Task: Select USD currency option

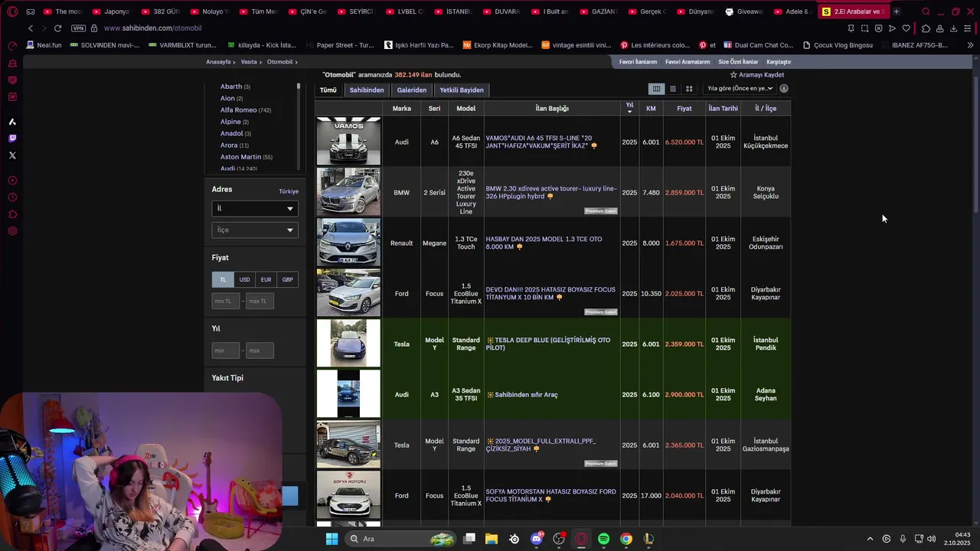Action: click(x=244, y=279)
